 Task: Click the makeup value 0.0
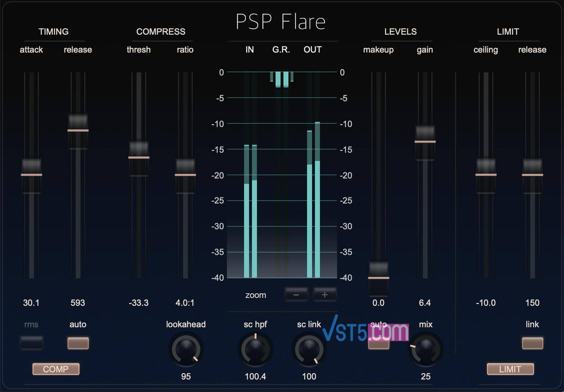(378, 303)
